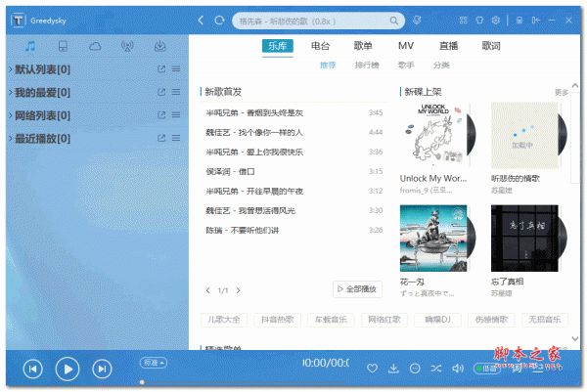Open the 儿歌大全 tag

[x=223, y=320]
